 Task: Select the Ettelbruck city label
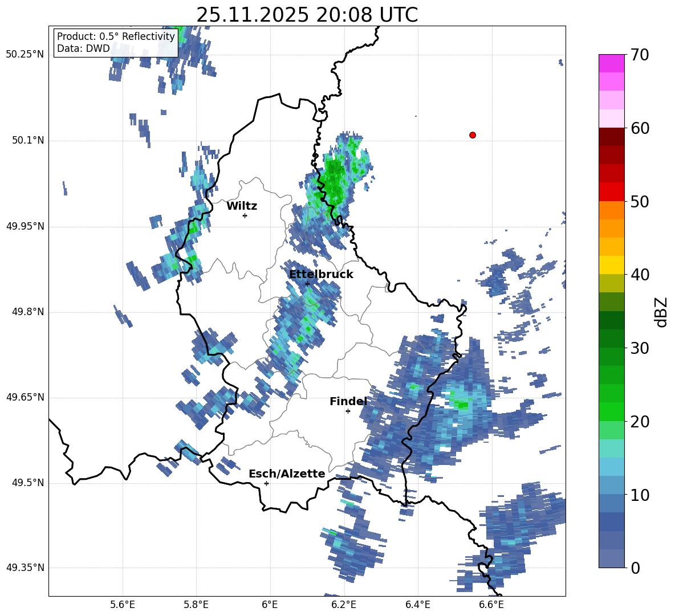tap(321, 275)
